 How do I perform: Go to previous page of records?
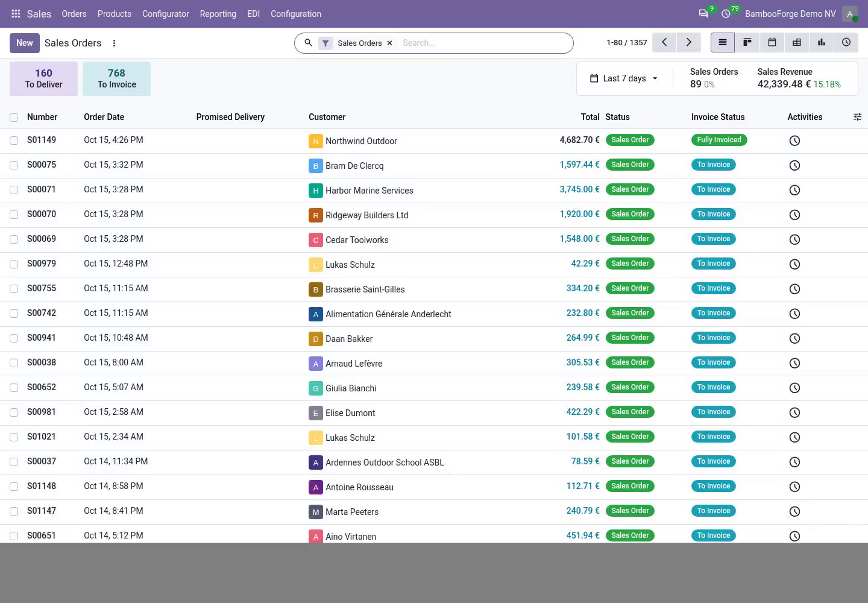tap(664, 43)
